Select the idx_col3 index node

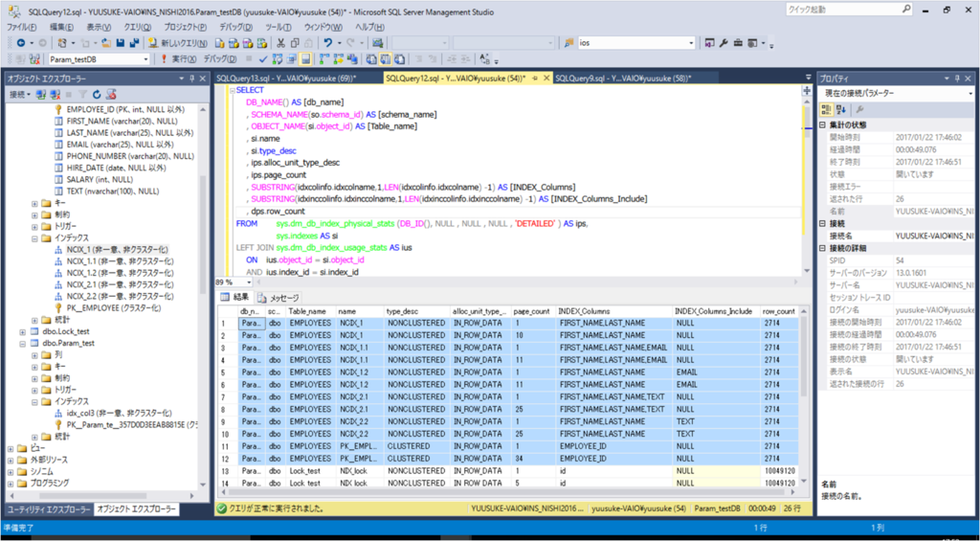click(x=118, y=413)
